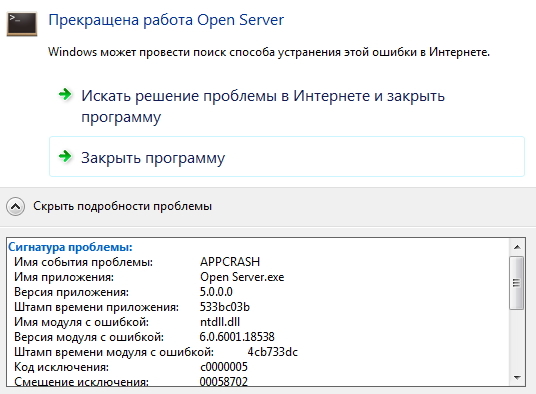Select module version '6.0.6001.18538'
The image size is (536, 394).
(x=237, y=337)
